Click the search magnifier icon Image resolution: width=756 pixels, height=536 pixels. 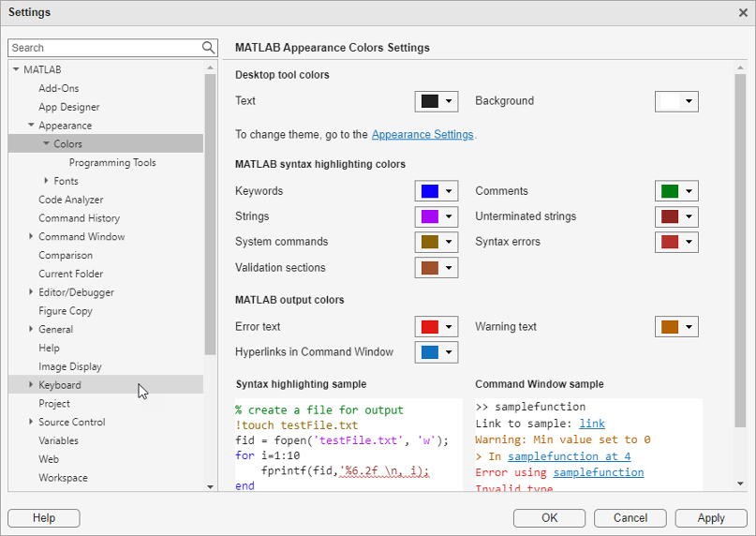coord(208,48)
